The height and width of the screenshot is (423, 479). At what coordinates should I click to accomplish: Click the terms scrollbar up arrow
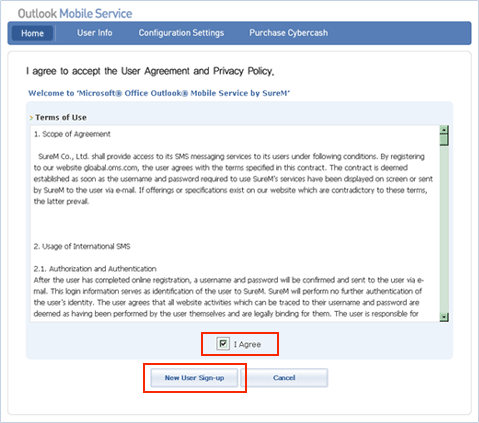tap(444, 130)
